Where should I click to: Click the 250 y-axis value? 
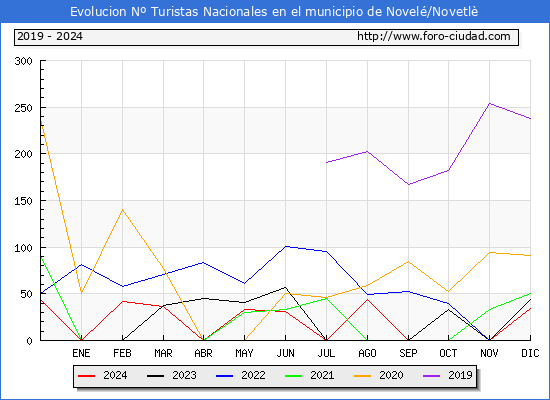pyautogui.click(x=24, y=108)
